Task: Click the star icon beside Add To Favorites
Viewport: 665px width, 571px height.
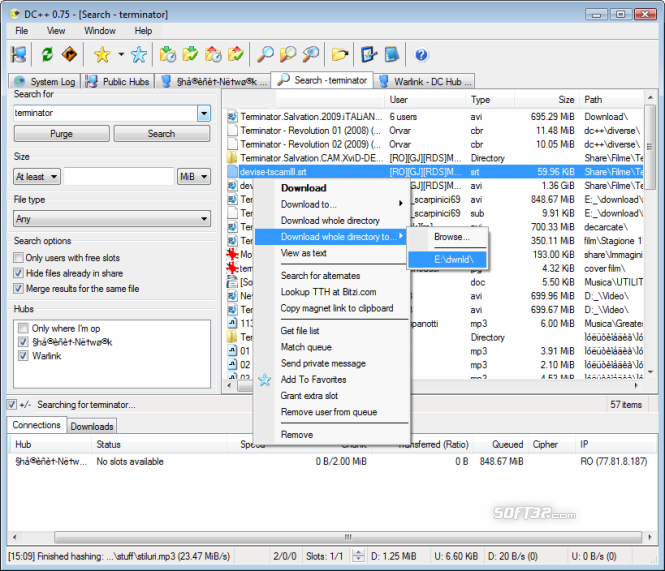Action: (x=265, y=380)
